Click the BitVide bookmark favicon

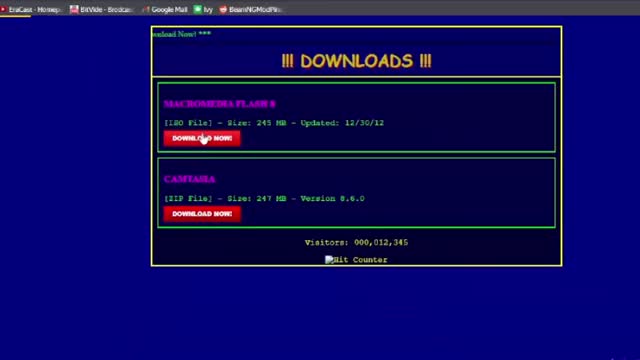74,9
